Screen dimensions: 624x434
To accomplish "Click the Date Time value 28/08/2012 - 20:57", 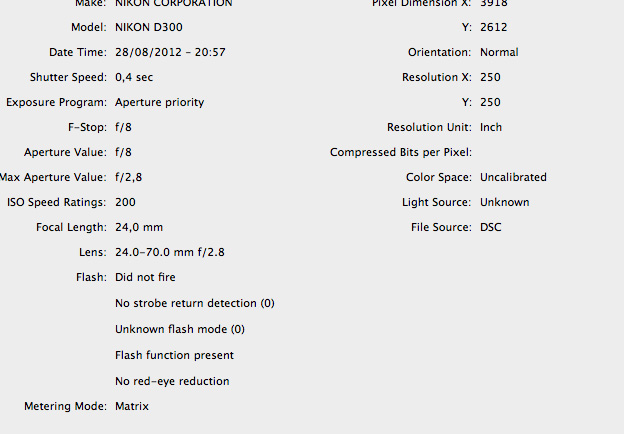I will 170,53.
